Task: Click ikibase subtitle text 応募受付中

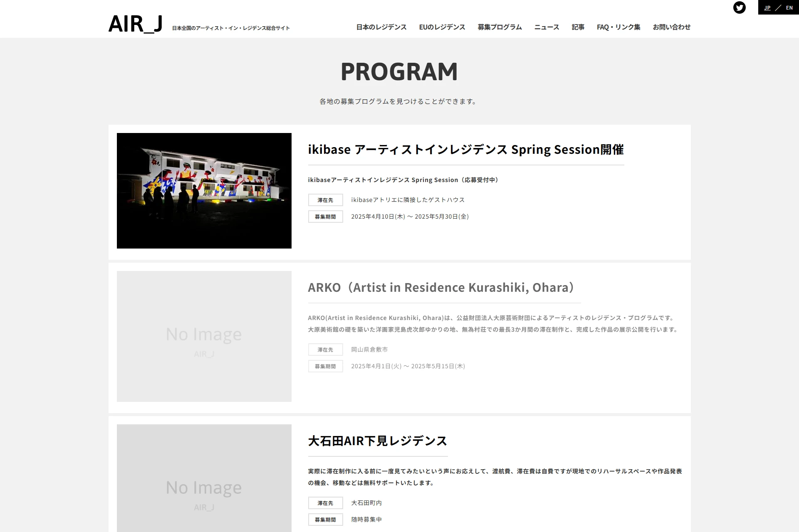Action: tap(403, 180)
